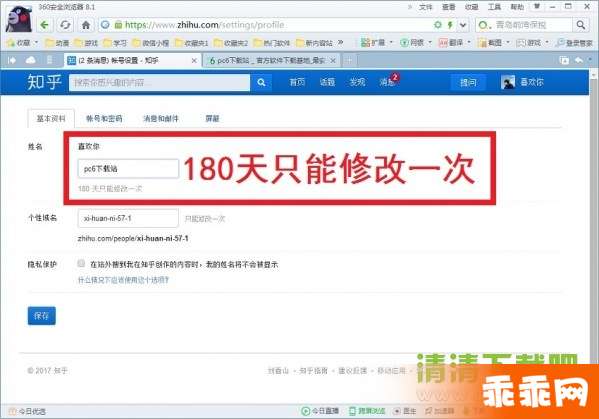
Task: Click the 提问 ask question button
Action: [x=468, y=82]
